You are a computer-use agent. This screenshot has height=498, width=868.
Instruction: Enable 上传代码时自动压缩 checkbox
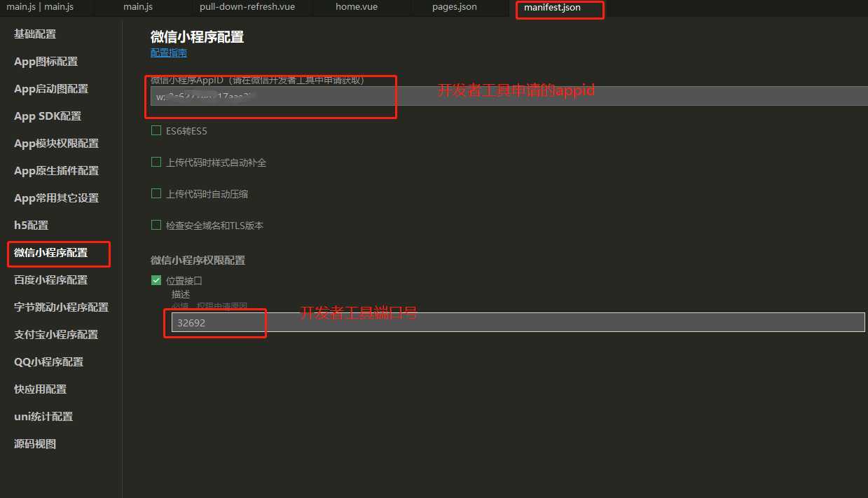[156, 193]
